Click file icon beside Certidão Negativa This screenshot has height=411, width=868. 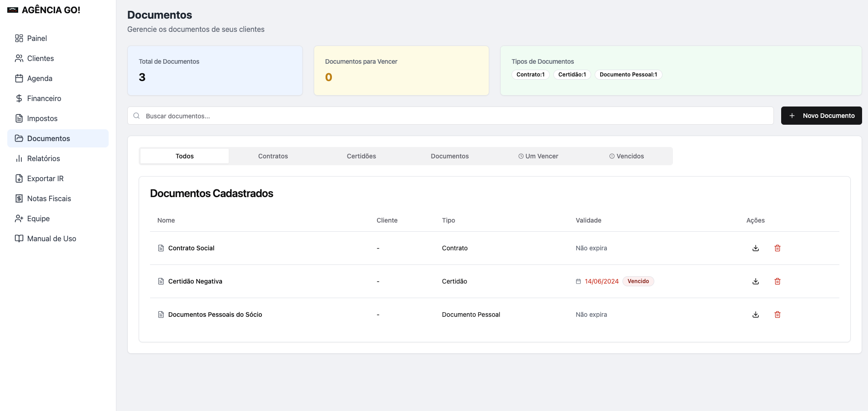click(161, 281)
